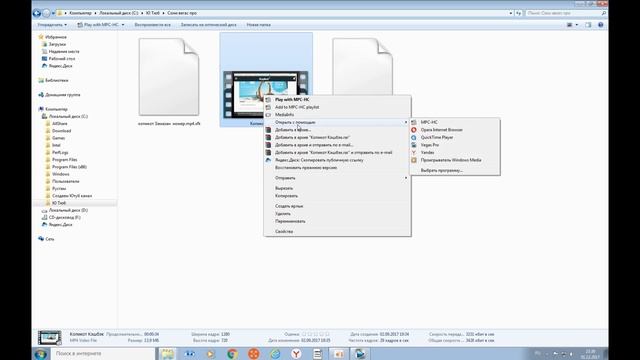Select Yandex in the open-with submenu
Viewport: 640px width, 360px height.
427,152
